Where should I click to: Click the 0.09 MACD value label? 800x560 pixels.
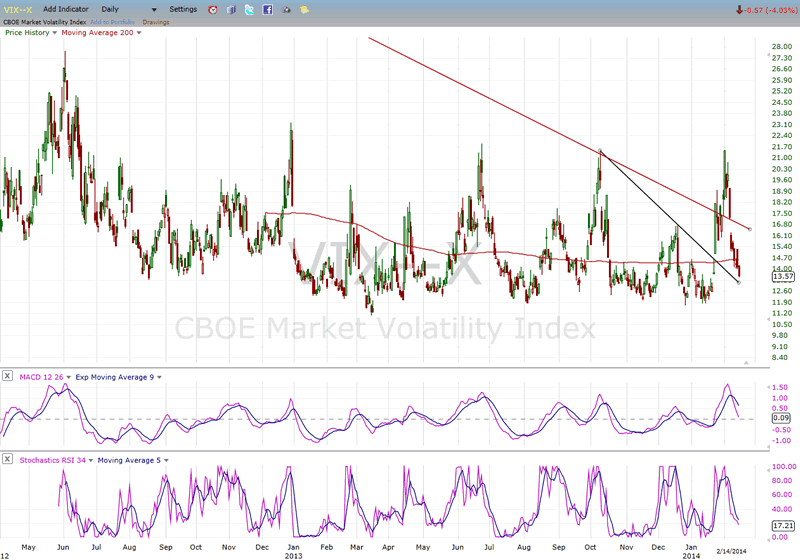click(x=781, y=418)
